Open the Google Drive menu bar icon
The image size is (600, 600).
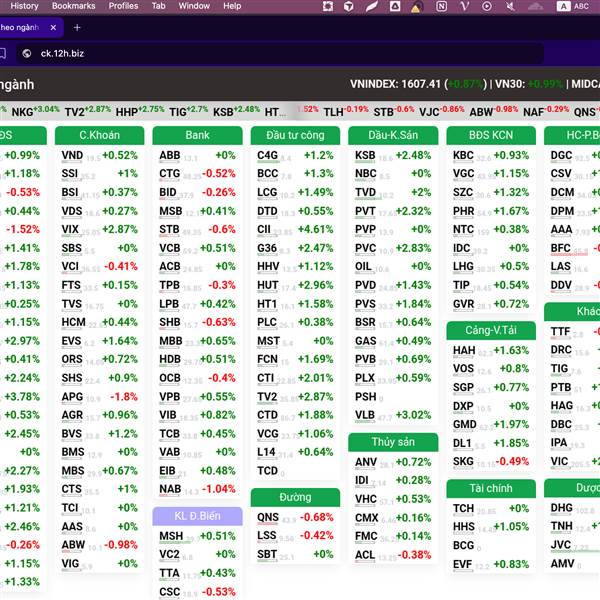tap(395, 6)
